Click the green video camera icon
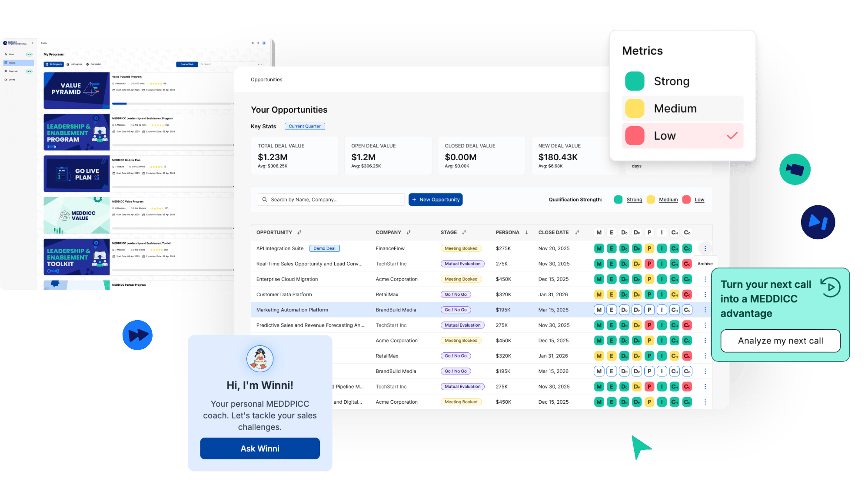Viewport: 868px width, 485px height. (795, 169)
